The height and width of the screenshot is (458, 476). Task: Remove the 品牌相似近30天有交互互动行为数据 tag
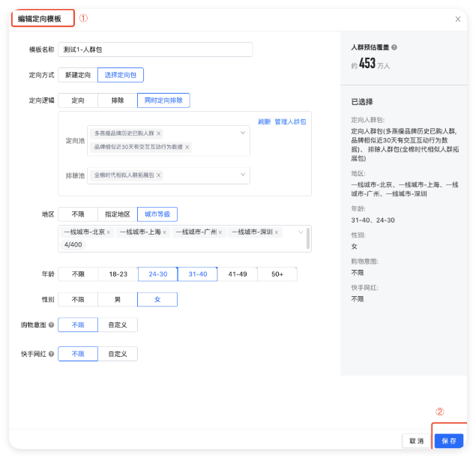[187, 147]
